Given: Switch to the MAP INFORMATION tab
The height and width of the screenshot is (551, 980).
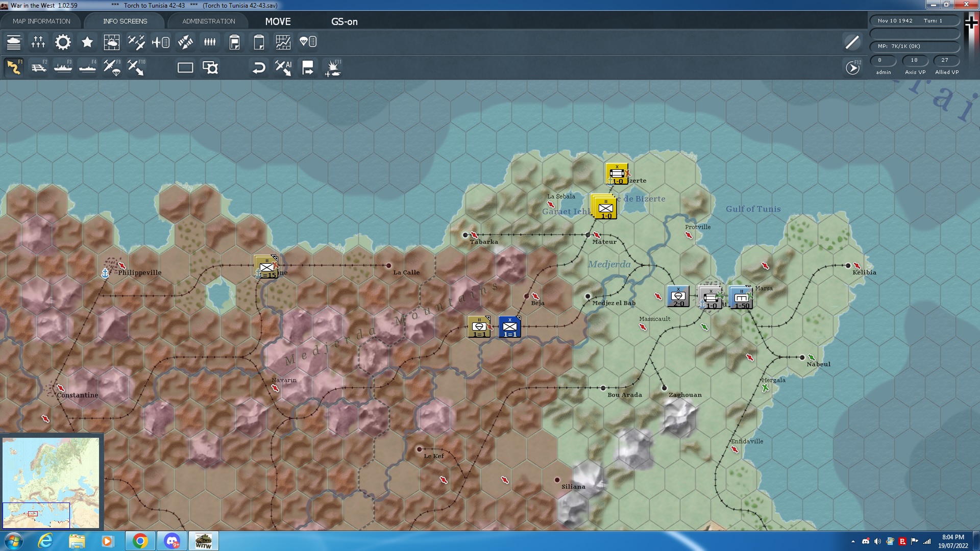Looking at the screenshot, I should 41,21.
